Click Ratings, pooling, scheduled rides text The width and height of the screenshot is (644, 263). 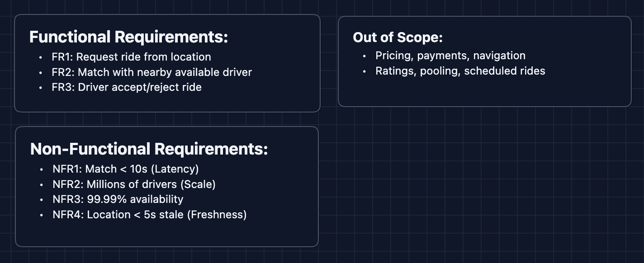(x=460, y=71)
